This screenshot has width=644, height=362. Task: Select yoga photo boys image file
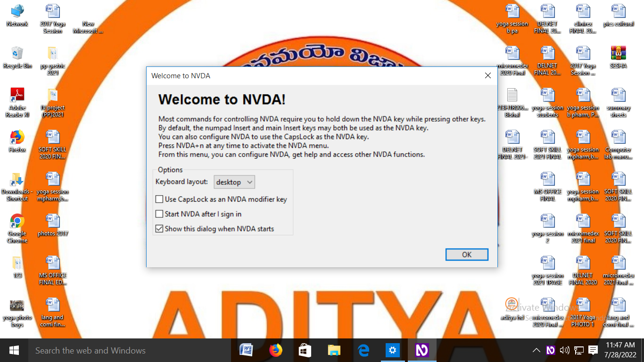(17, 312)
